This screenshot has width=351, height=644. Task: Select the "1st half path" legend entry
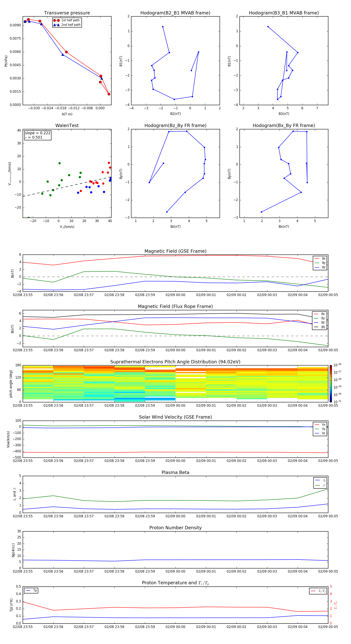[66, 20]
